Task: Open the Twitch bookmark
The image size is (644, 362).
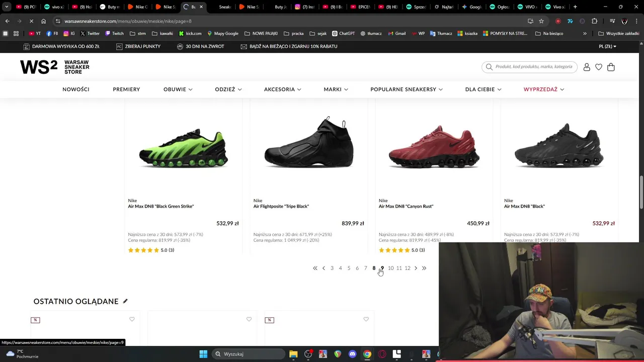Action: pos(114,34)
